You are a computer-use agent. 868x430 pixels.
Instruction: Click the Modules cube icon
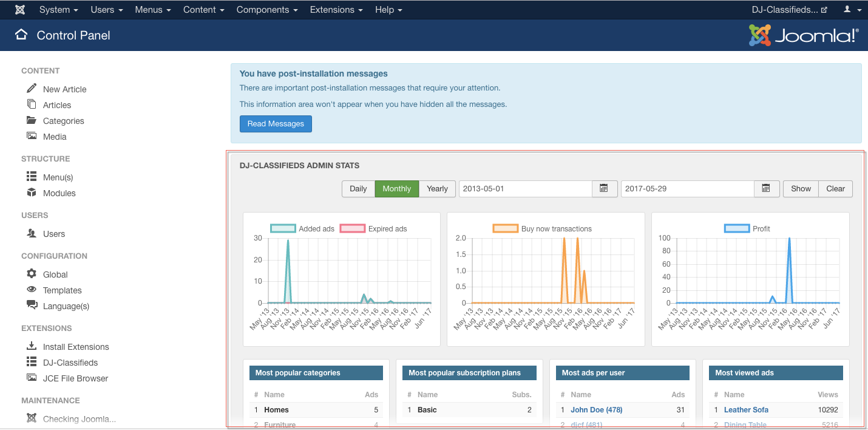point(32,192)
